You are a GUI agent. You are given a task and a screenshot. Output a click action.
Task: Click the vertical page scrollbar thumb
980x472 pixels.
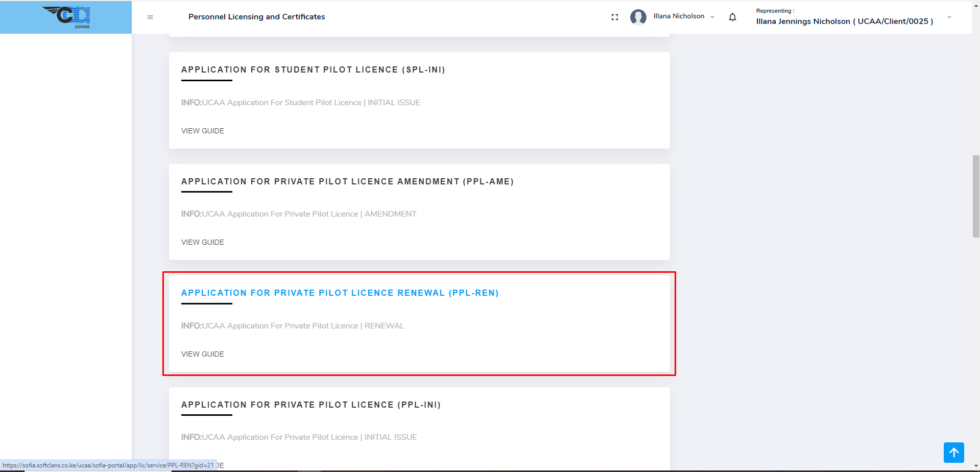[976, 197]
